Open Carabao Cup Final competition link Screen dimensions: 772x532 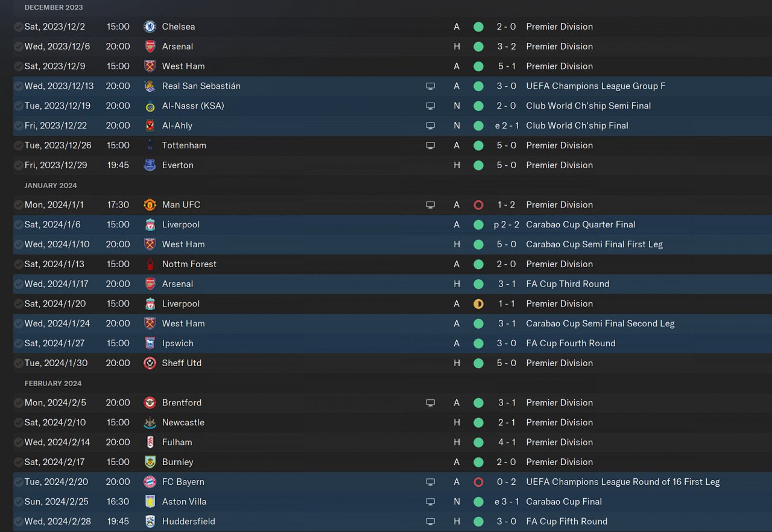564,502
